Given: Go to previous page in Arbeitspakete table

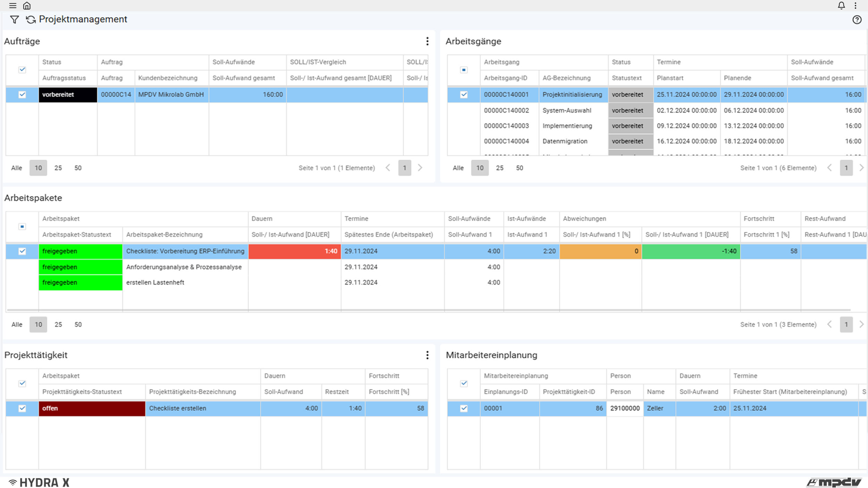Looking at the screenshot, I should point(829,325).
